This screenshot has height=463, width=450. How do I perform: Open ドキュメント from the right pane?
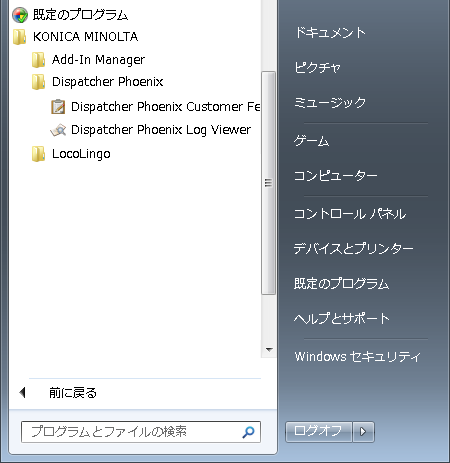point(330,32)
